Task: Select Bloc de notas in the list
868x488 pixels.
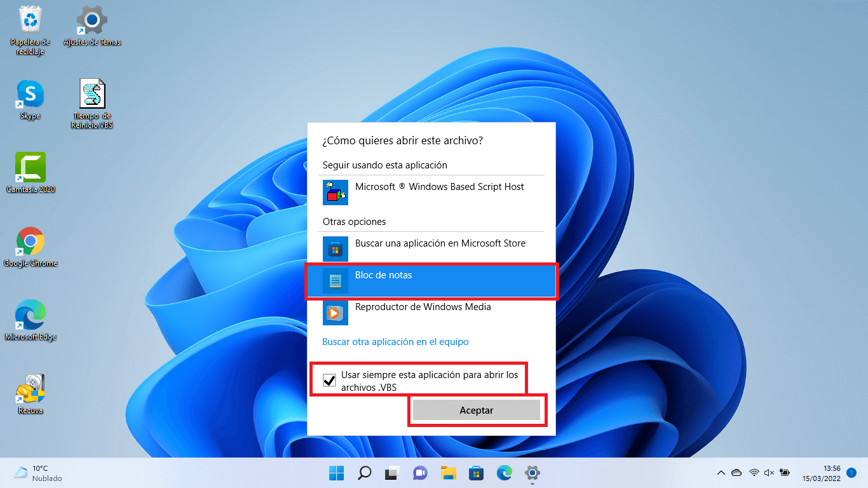Action: (x=431, y=281)
